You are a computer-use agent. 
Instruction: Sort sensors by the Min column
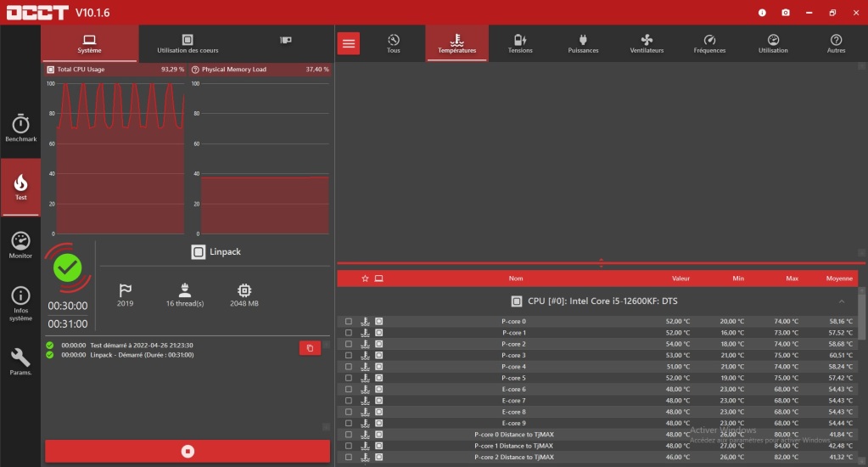pos(738,279)
